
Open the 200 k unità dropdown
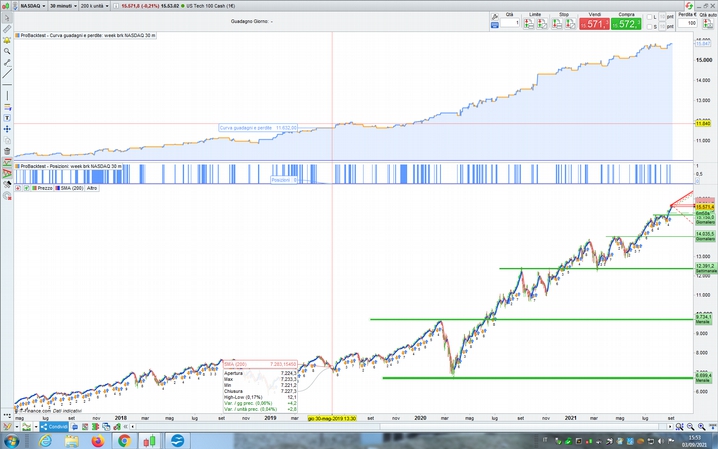(94, 6)
